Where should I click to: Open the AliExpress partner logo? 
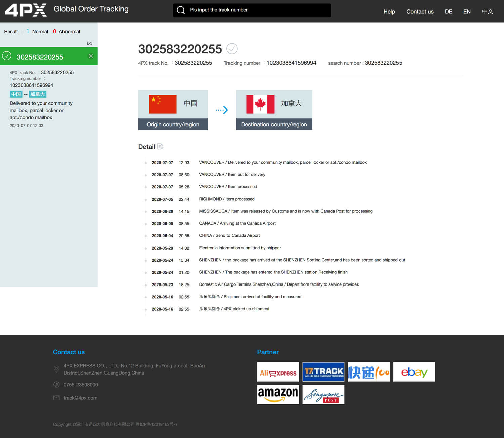tap(278, 372)
